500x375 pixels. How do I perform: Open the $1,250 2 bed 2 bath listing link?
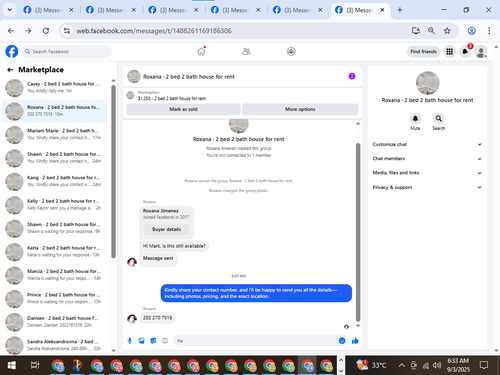click(172, 98)
